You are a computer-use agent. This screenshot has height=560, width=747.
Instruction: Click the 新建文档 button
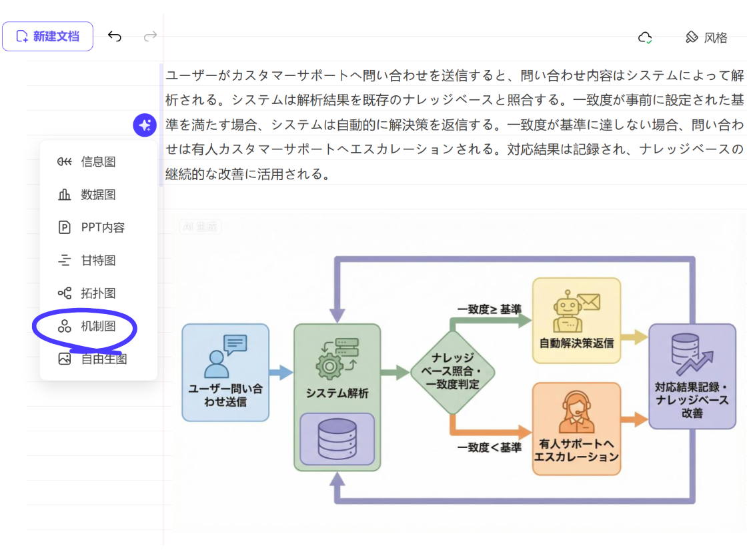(x=47, y=36)
